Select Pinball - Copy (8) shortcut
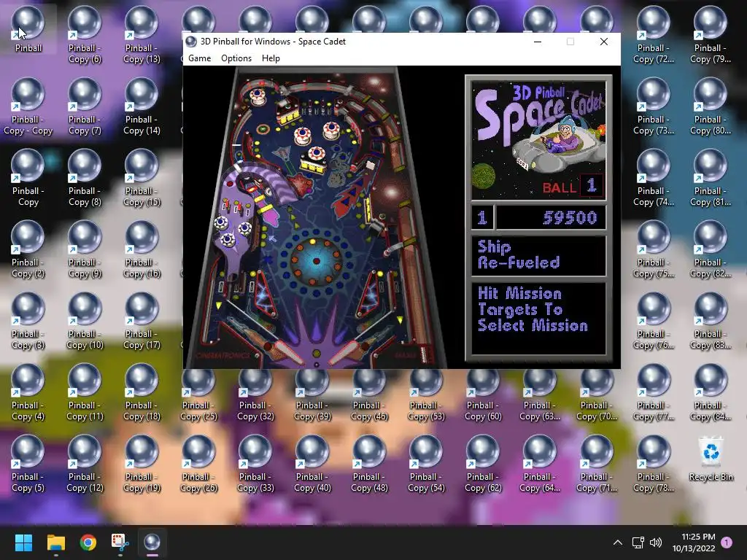Image resolution: width=747 pixels, height=560 pixels. (85, 178)
